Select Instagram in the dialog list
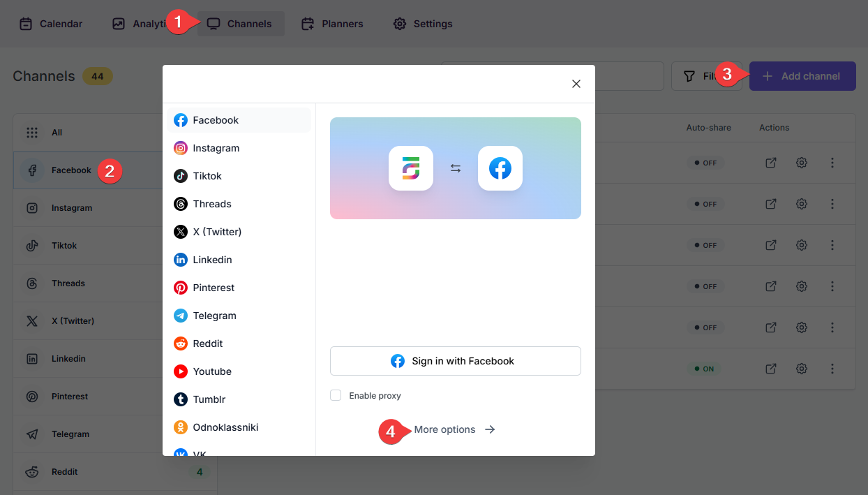Image resolution: width=868 pixels, height=495 pixels. point(239,148)
